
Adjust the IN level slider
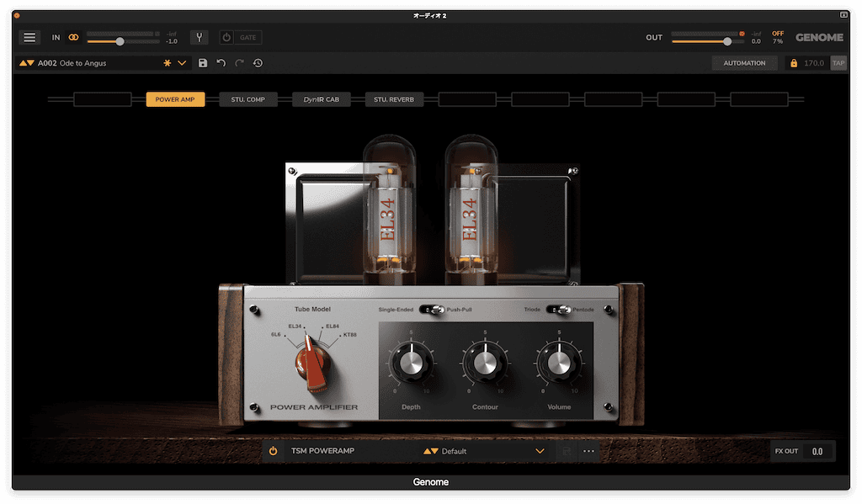123,41
